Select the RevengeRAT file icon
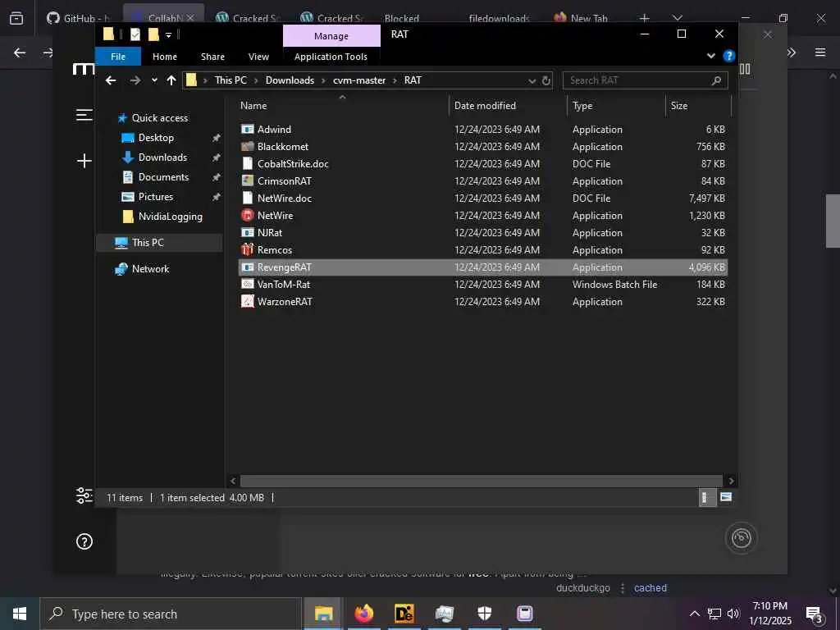The image size is (840, 630). tap(248, 267)
